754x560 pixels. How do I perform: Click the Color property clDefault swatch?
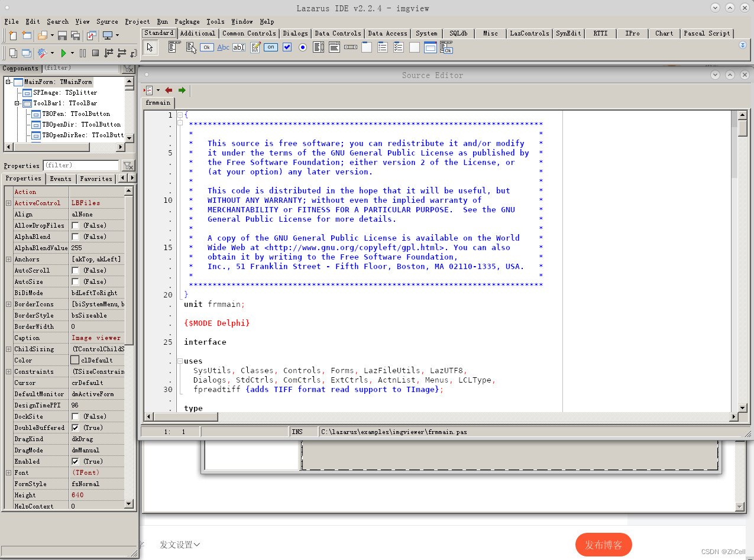tap(75, 360)
